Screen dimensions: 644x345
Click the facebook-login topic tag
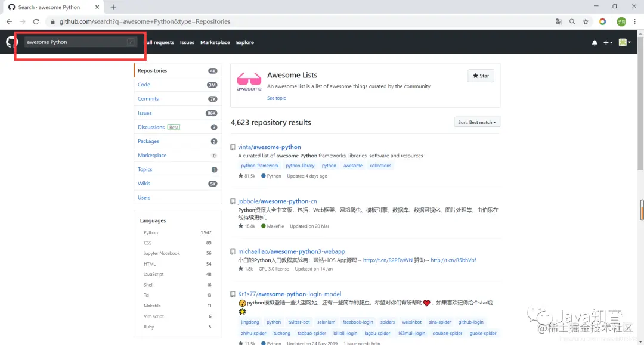[358, 322]
